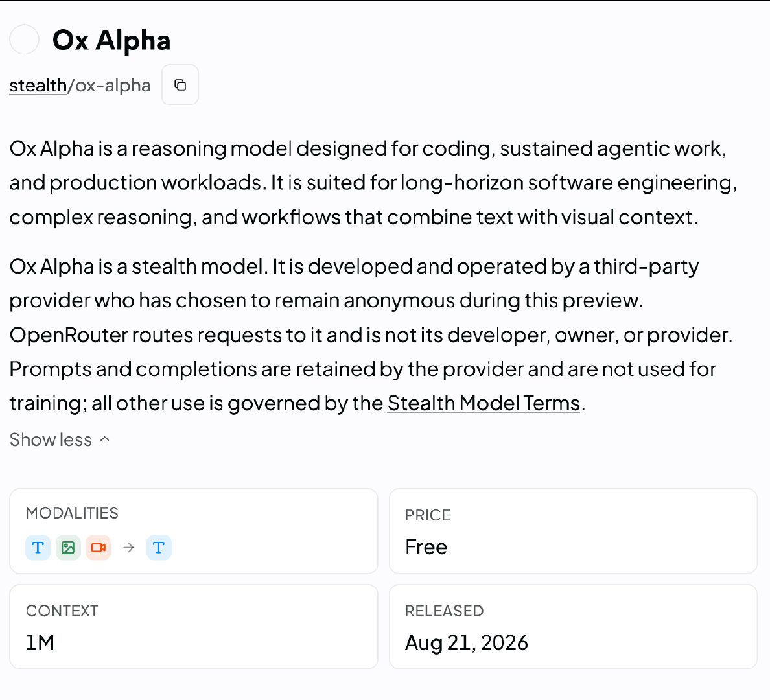Screen dimensions: 770x700
Task: Select the Price card showing Free
Action: [x=573, y=531]
